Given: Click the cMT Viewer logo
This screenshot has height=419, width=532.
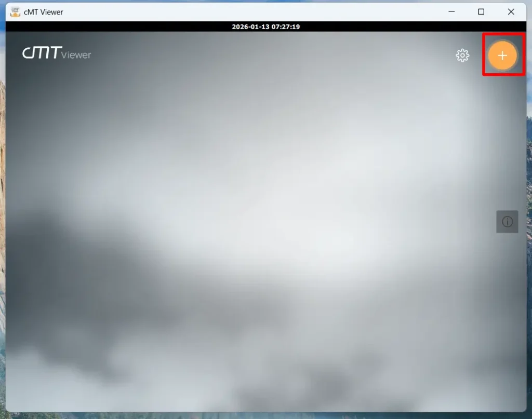Looking at the screenshot, I should click(56, 53).
